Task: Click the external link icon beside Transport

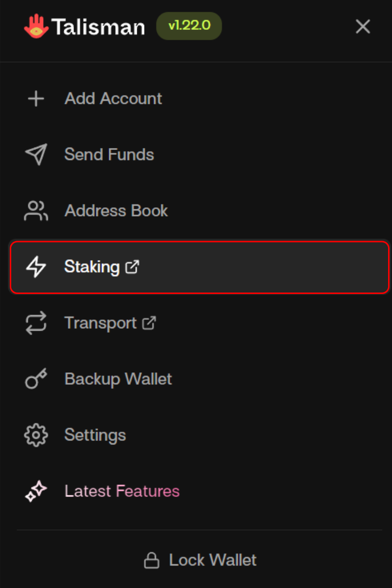Action: [x=148, y=323]
